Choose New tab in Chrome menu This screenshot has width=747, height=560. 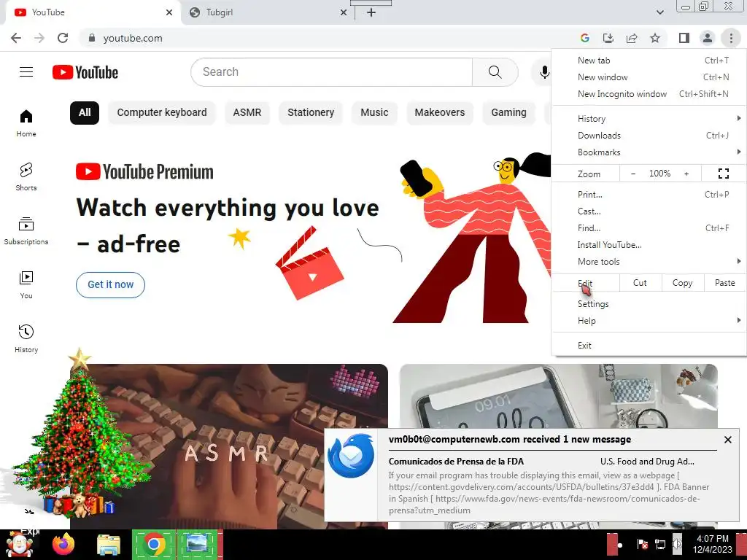pos(649,61)
